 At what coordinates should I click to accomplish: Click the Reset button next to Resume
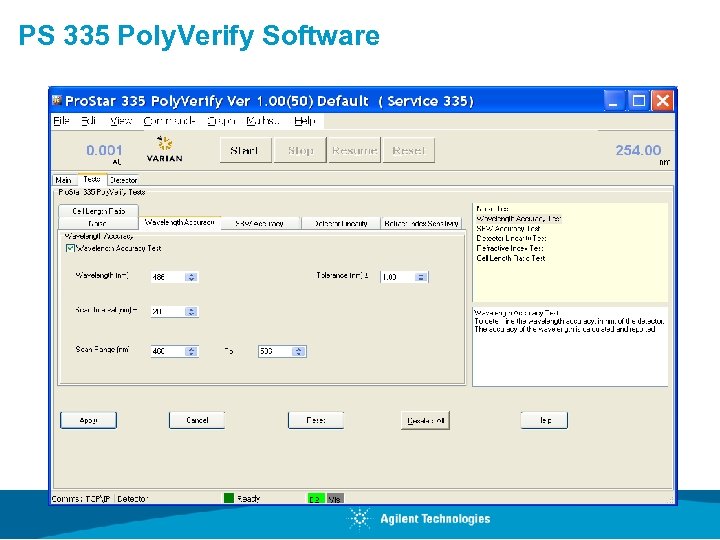409,150
